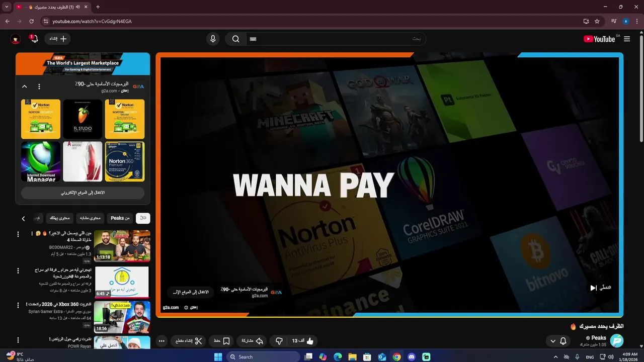Share the video via the arrow button
Viewport: 644px width, 362px height.
[253, 341]
